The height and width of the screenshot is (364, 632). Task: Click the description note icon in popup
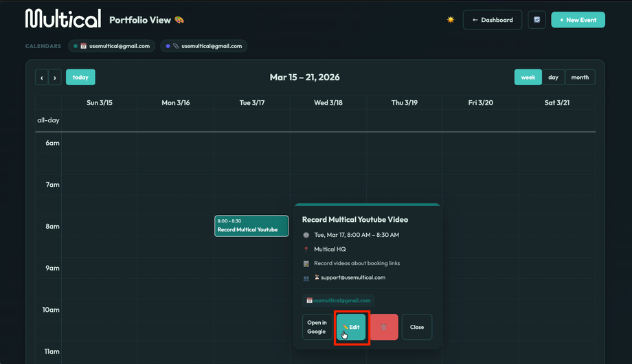[306, 264]
